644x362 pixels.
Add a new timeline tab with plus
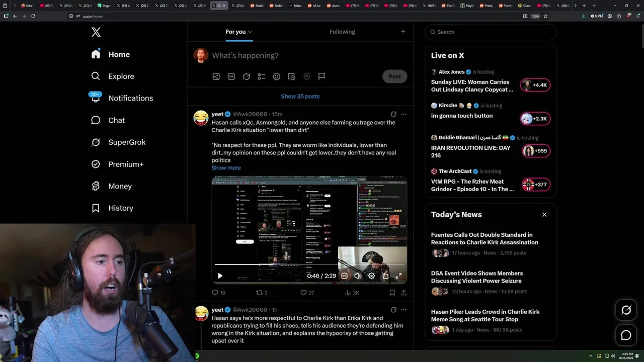403,32
